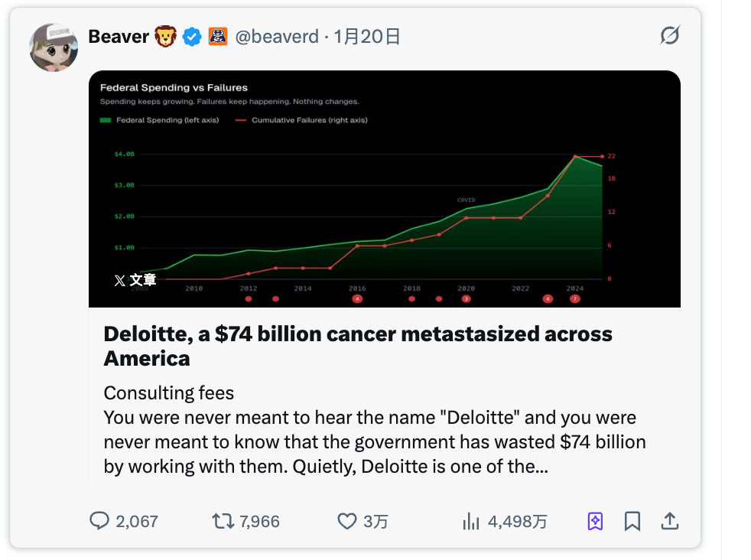The image size is (751, 560).
Task: Click the repost arrows icon
Action: (223, 520)
